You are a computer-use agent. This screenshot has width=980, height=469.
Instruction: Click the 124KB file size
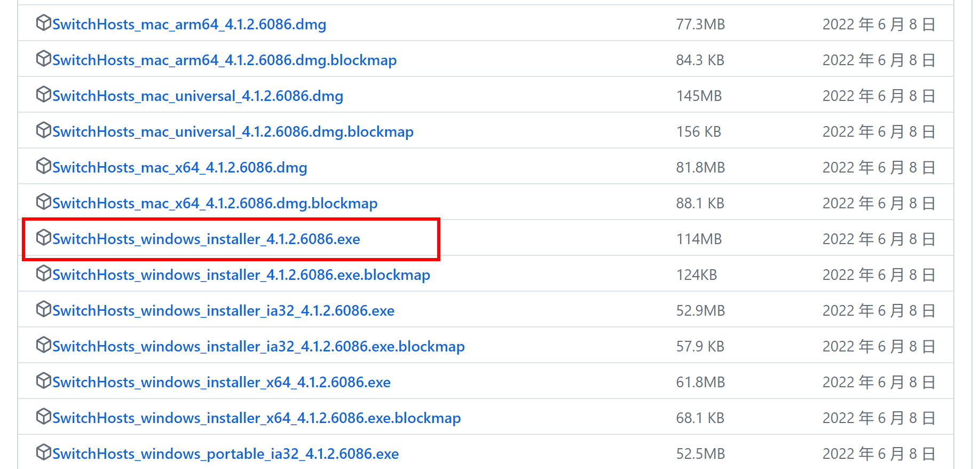[697, 275]
